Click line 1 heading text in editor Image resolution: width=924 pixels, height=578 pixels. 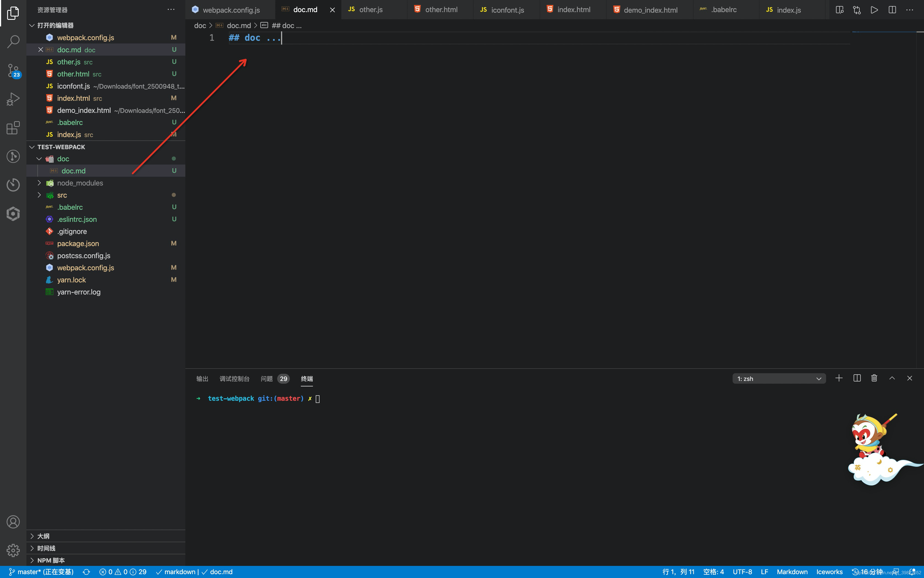coord(254,38)
